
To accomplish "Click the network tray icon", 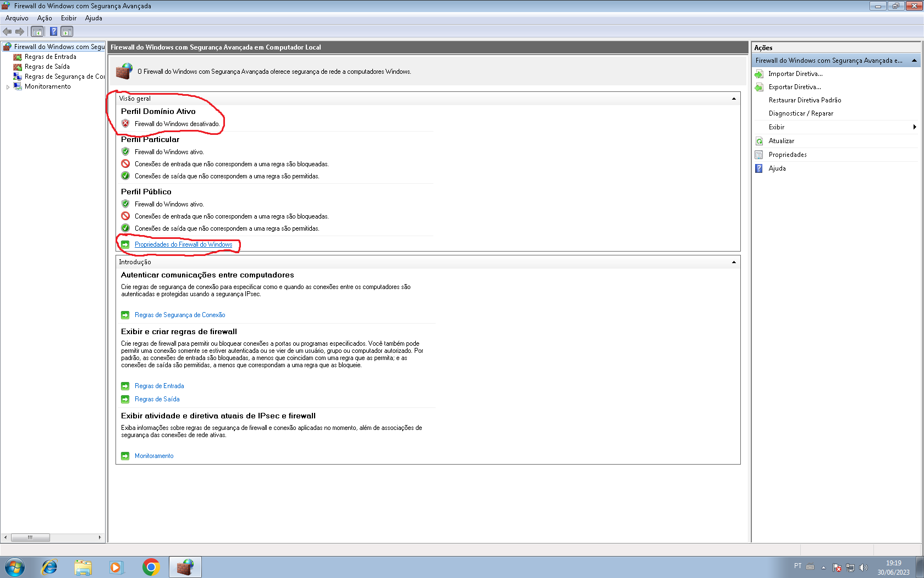I will [x=850, y=568].
